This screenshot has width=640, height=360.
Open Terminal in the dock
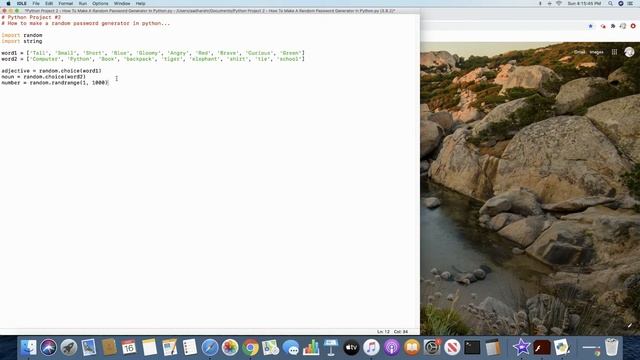(472, 348)
